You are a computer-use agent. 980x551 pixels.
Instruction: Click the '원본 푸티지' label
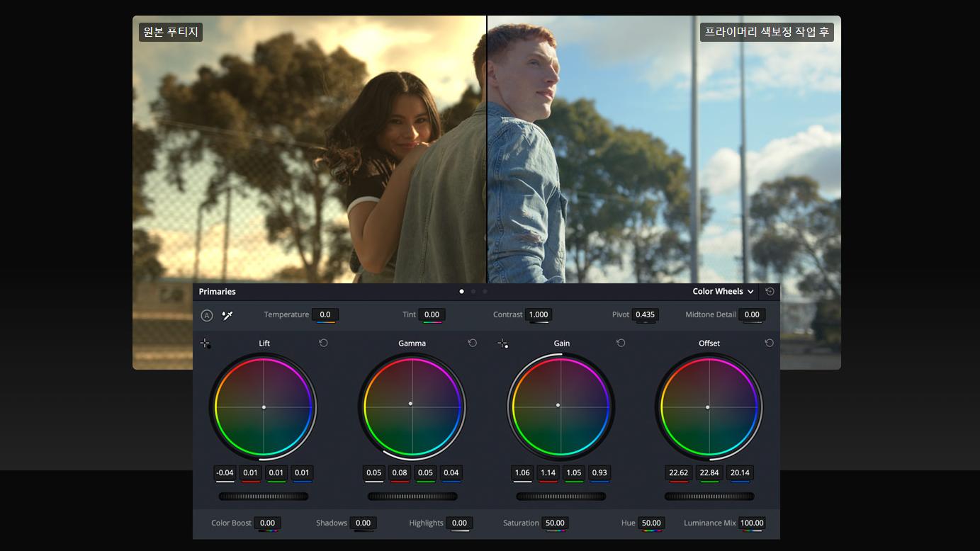pos(171,32)
